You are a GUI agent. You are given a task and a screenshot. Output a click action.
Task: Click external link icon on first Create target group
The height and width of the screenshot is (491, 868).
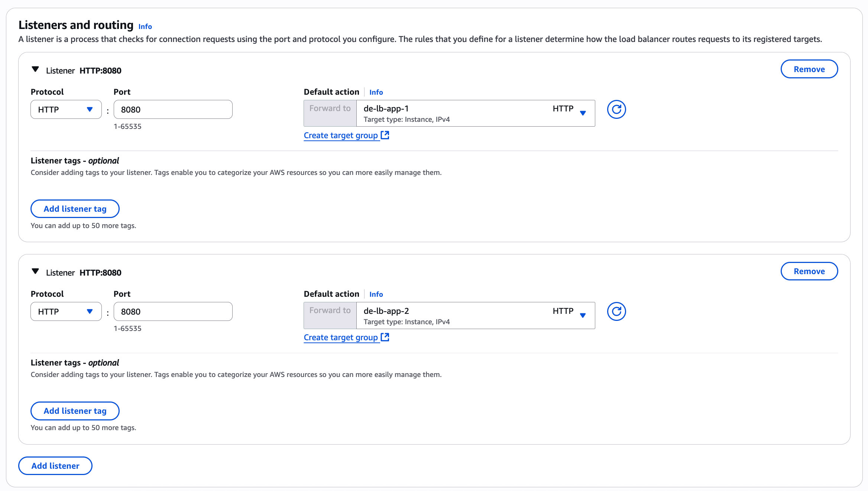coord(385,135)
